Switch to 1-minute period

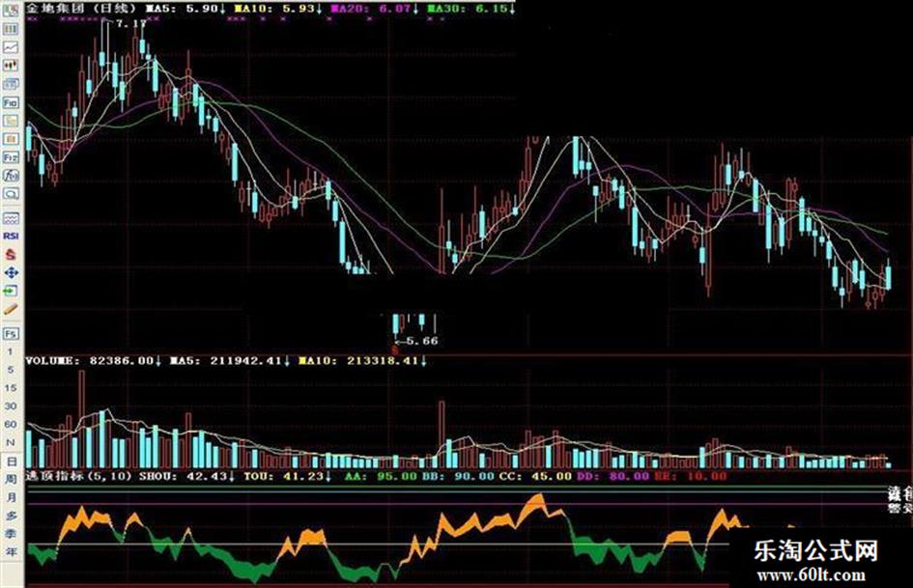click(x=10, y=351)
